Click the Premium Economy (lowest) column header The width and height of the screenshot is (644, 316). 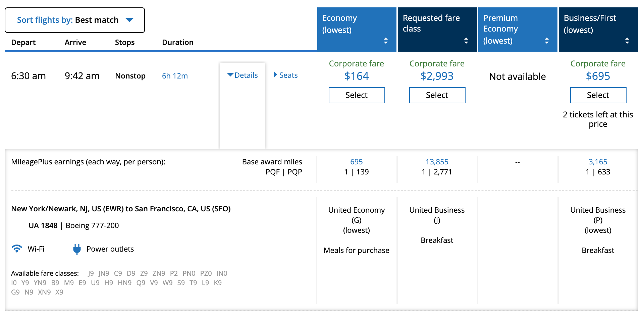pyautogui.click(x=500, y=29)
